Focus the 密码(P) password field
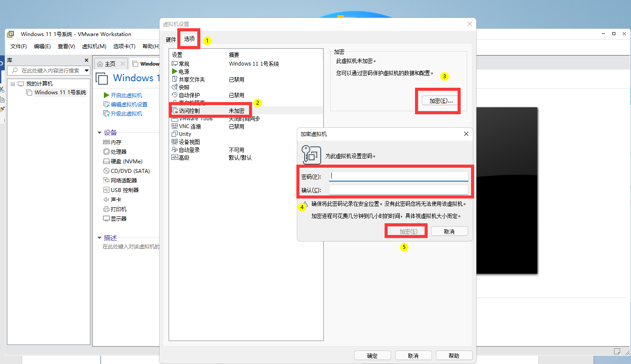Viewport: 631px width, 364px height. point(399,176)
